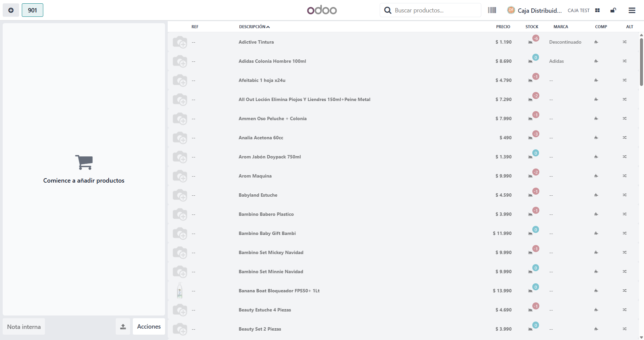Open complementary icon for Adictive Tintura
Image resolution: width=644 pixels, height=340 pixels.
point(596,42)
